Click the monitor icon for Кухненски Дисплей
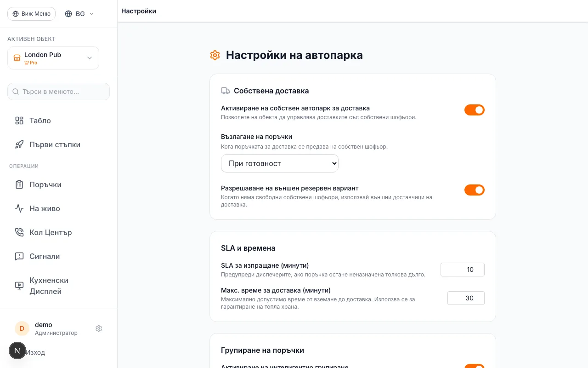This screenshot has width=588, height=368. pos(19,286)
